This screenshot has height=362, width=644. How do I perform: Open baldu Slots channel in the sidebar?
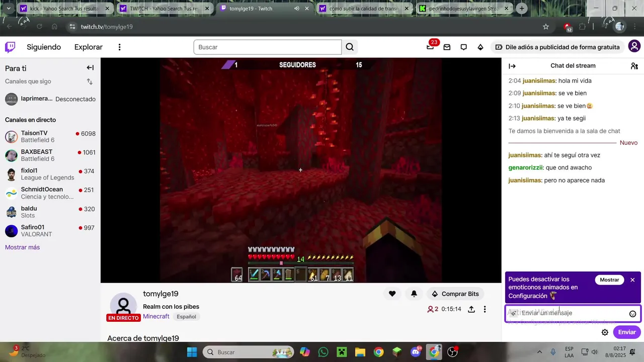(x=50, y=212)
